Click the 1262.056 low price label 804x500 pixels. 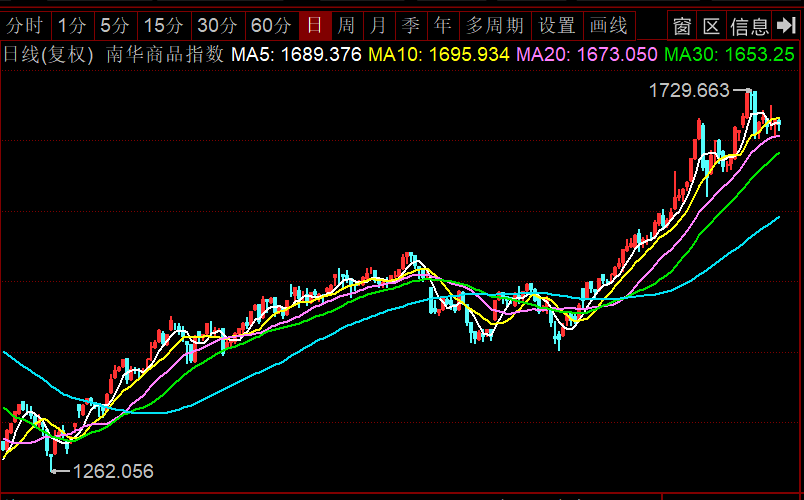(113, 471)
